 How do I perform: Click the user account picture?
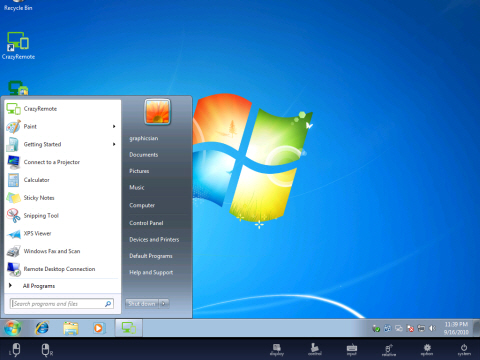(x=157, y=112)
